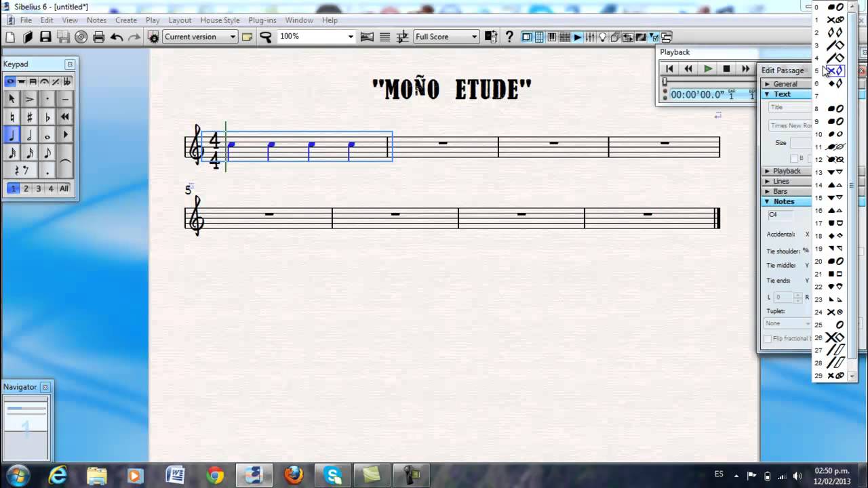Select the tenuto line on the Keypad
The image size is (868, 488).
tap(65, 99)
